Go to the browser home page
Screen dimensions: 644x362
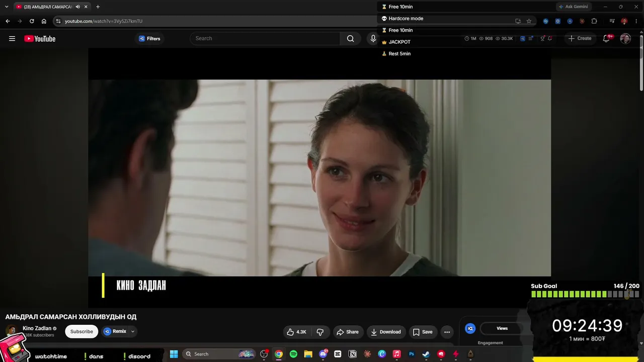tap(44, 21)
